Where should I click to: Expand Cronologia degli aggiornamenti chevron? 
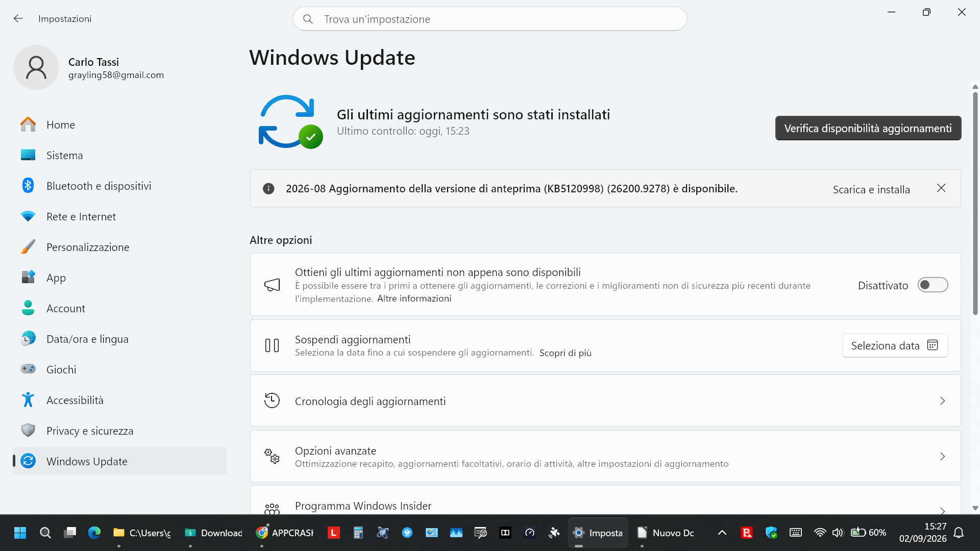coord(942,401)
